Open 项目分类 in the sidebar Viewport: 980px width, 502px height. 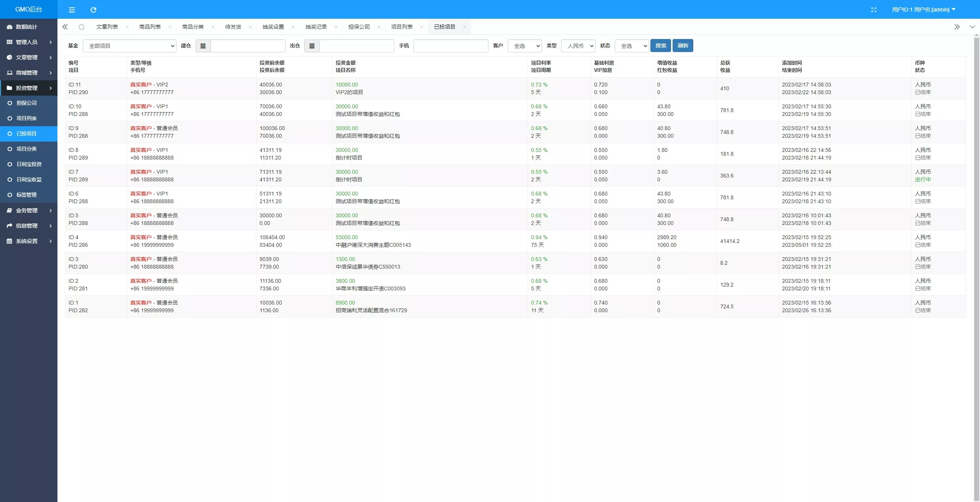click(29, 149)
